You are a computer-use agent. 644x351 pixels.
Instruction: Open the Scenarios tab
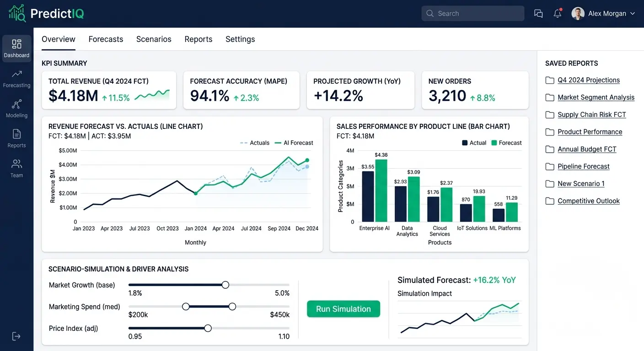(154, 39)
